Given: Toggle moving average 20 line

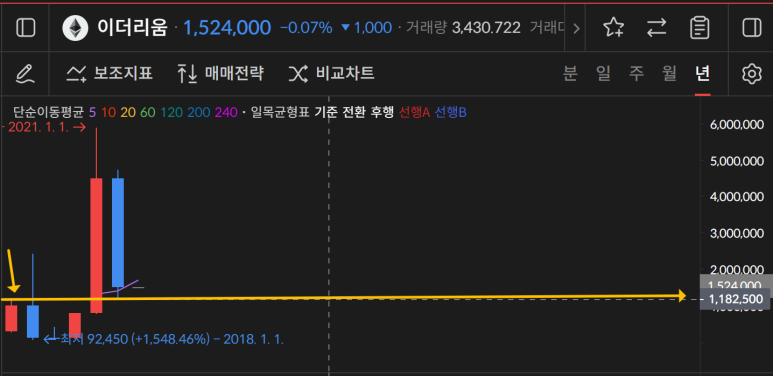Looking at the screenshot, I should (x=128, y=112).
